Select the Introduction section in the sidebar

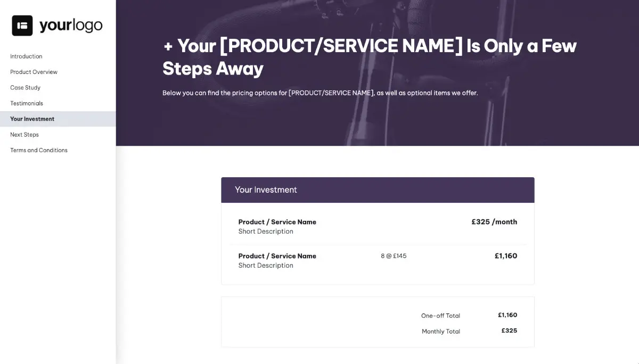(x=26, y=56)
